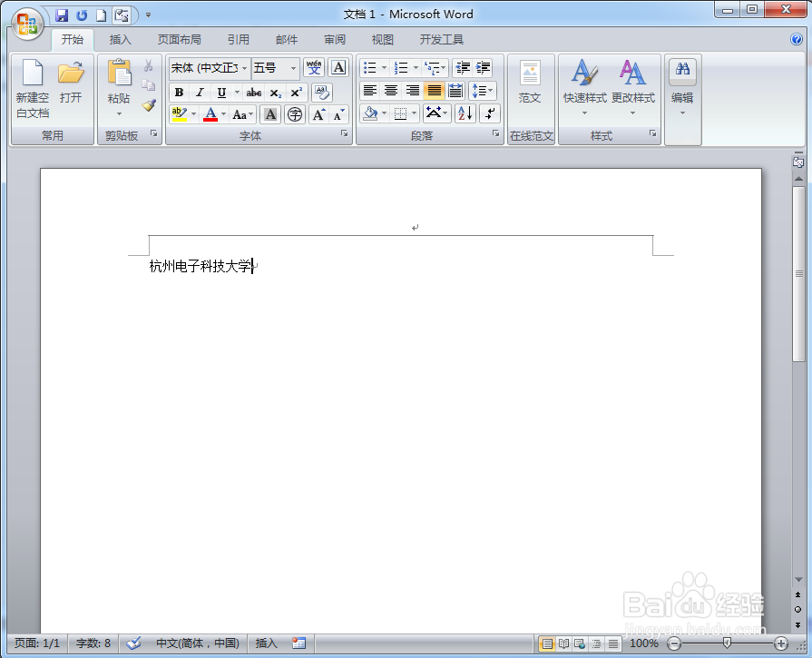Increase paragraph indent

point(483,67)
